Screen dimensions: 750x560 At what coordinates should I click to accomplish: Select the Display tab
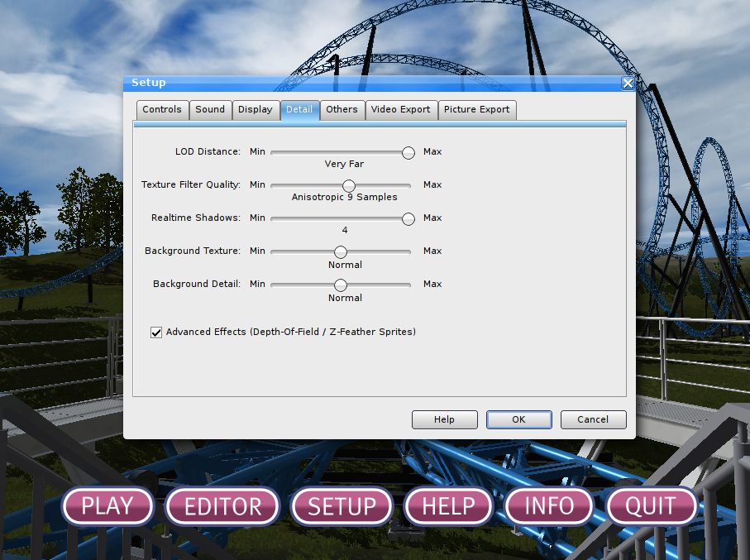[255, 109]
